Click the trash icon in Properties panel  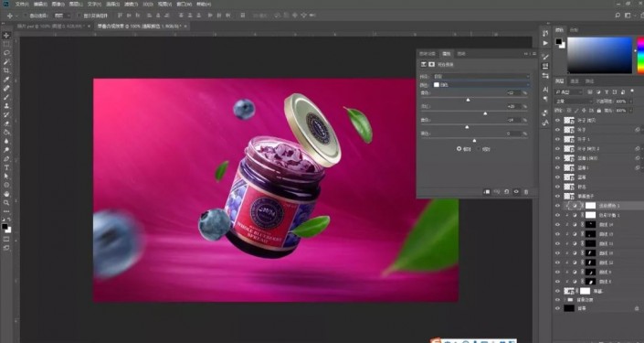click(526, 192)
